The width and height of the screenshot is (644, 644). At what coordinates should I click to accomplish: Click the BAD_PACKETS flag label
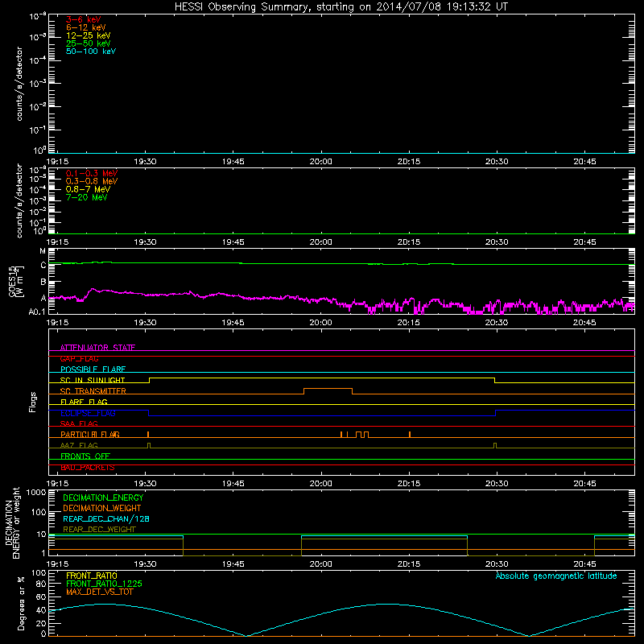pos(88,467)
